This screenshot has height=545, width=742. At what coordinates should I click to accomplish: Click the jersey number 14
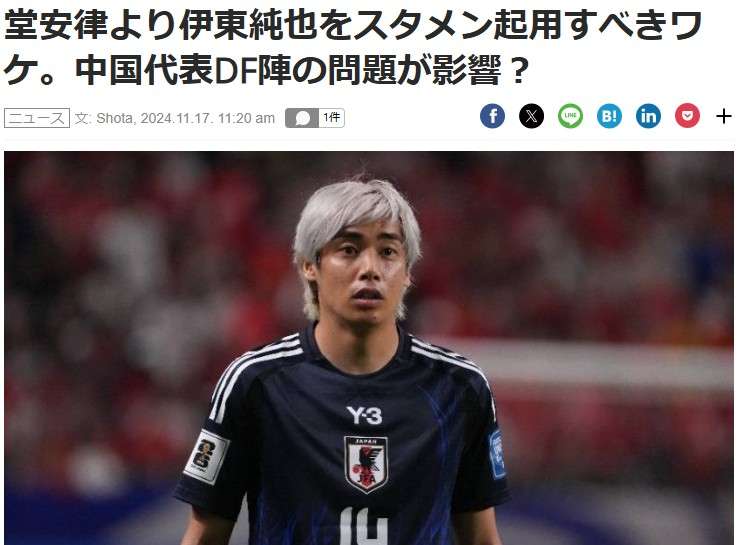(363, 526)
